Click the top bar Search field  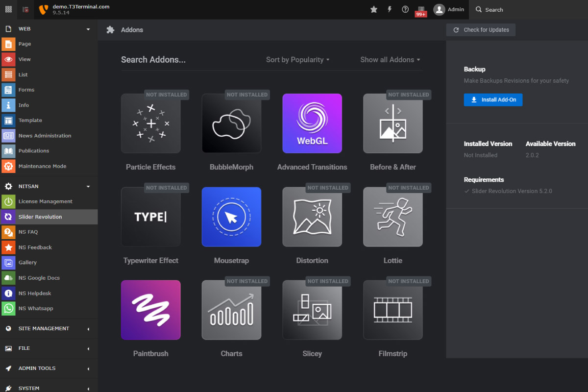(x=529, y=9)
